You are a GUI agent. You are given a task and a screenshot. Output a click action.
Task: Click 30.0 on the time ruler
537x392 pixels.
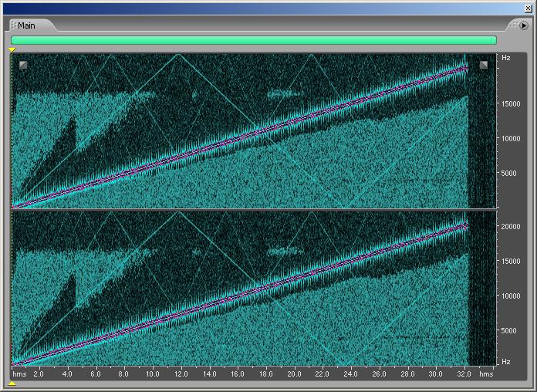(436, 373)
